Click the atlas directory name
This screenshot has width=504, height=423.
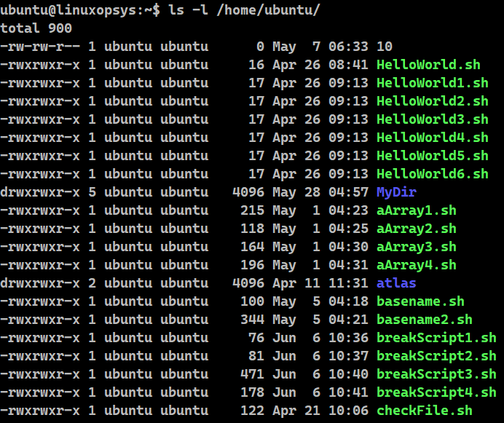pos(396,283)
